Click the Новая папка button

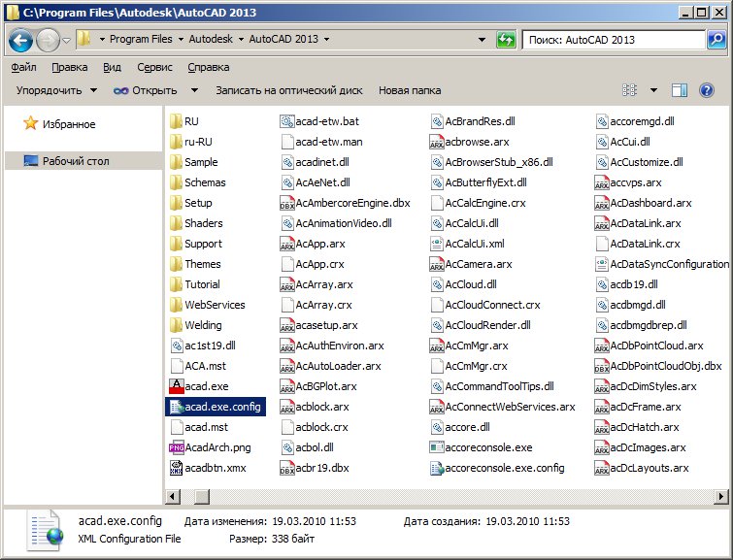point(410,90)
